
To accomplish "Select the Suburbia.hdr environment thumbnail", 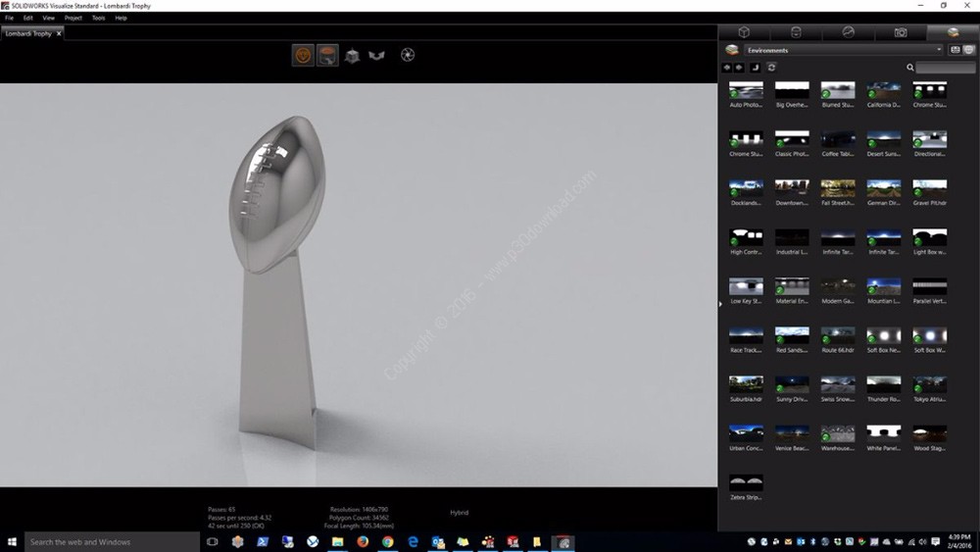I will tap(746, 384).
